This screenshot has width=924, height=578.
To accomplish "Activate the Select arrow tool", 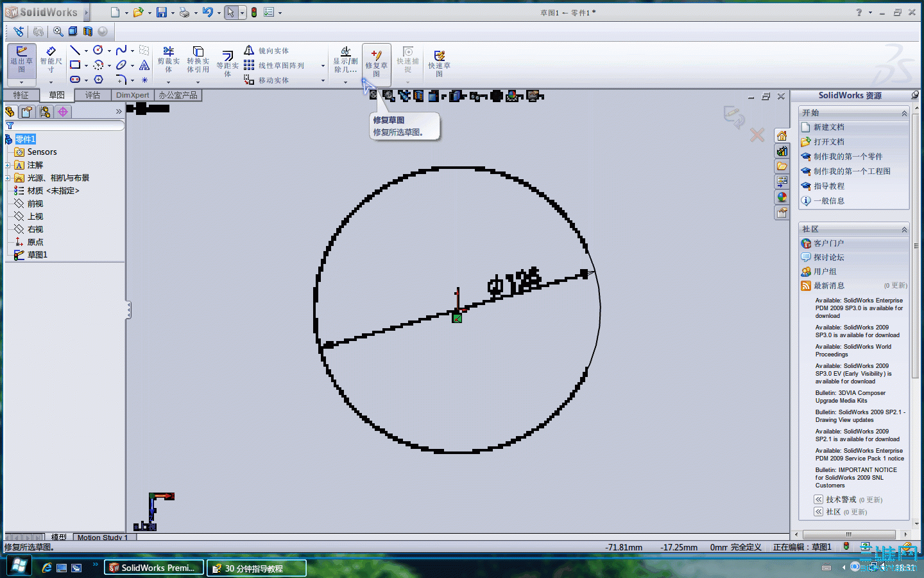I will click(230, 12).
